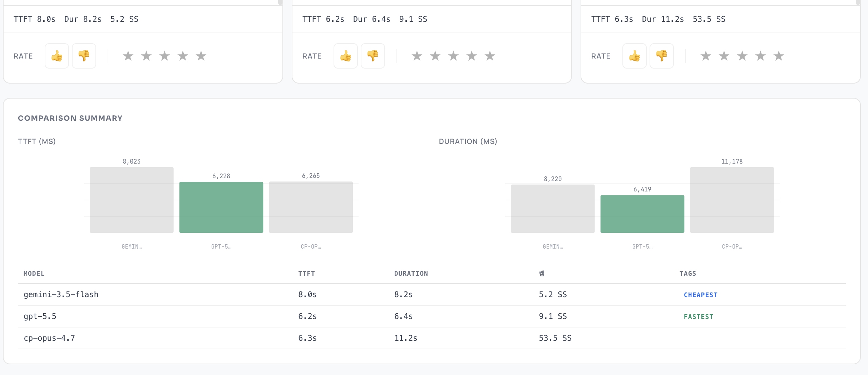Give three stars to the TTFT 6.2s card
This screenshot has height=375, width=868.
click(x=453, y=56)
